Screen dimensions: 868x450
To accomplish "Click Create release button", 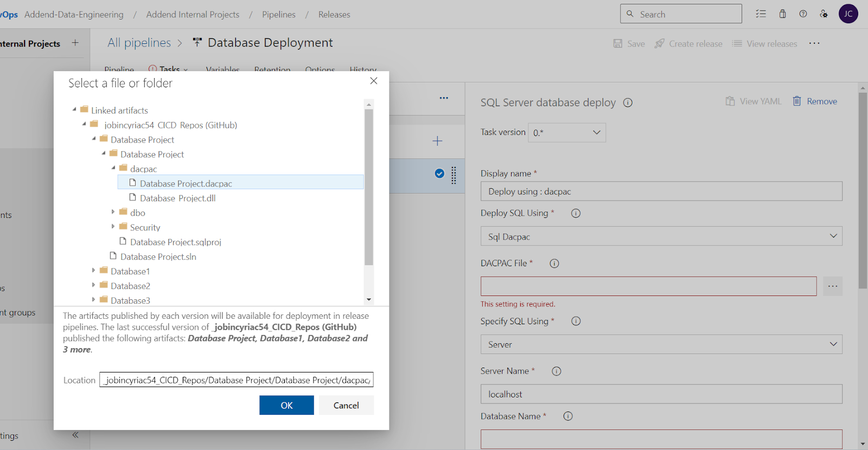I will (x=688, y=43).
